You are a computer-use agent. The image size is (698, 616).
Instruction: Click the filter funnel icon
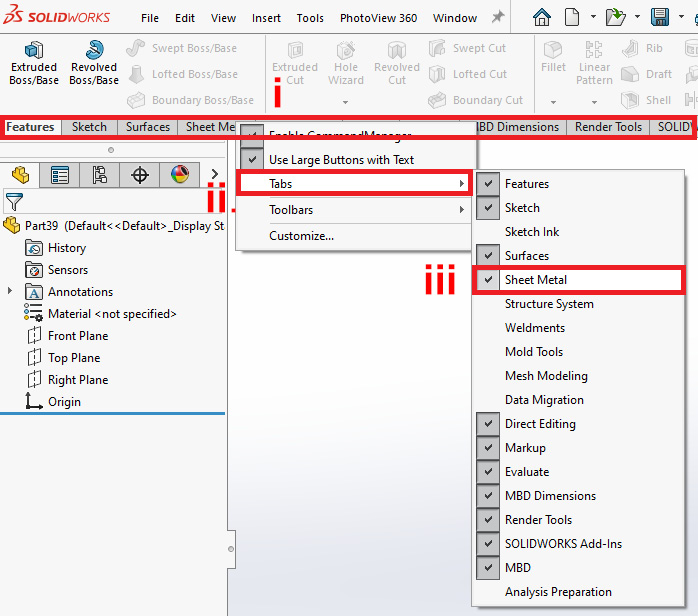coord(14,202)
